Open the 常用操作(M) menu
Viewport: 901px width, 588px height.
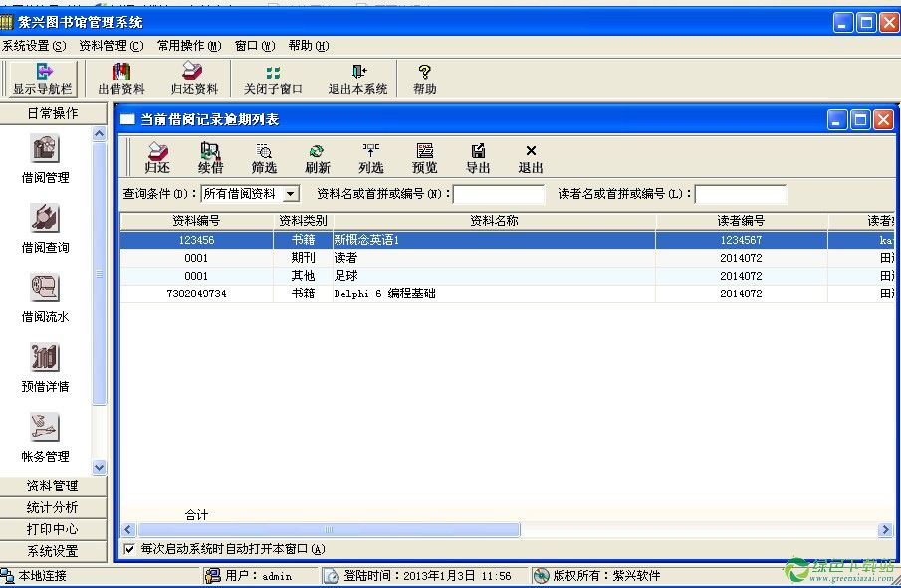pos(189,46)
